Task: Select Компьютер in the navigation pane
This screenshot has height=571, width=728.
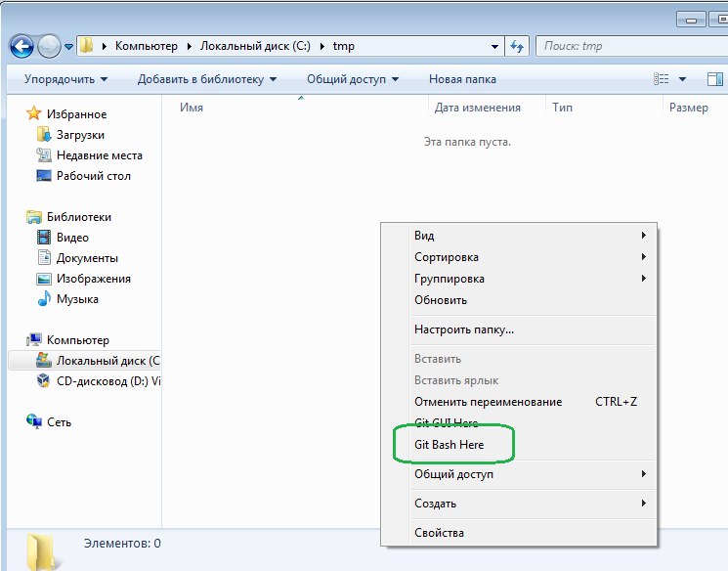Action: pyautogui.click(x=78, y=340)
